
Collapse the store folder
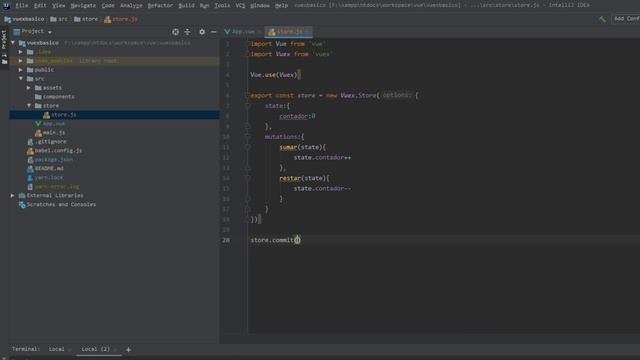[x=29, y=105]
